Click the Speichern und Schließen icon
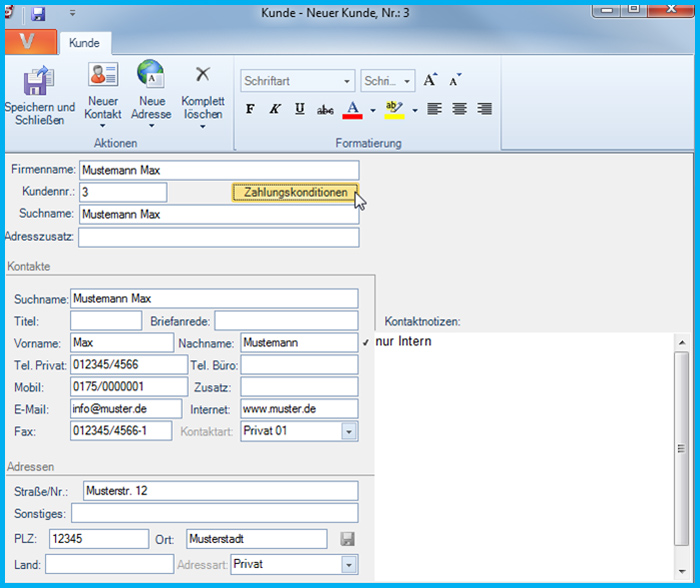 tap(39, 80)
